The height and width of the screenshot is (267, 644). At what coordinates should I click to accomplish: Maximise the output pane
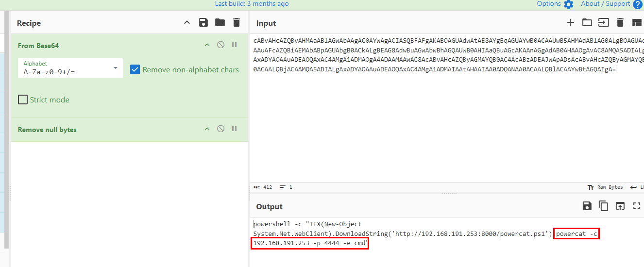637,206
